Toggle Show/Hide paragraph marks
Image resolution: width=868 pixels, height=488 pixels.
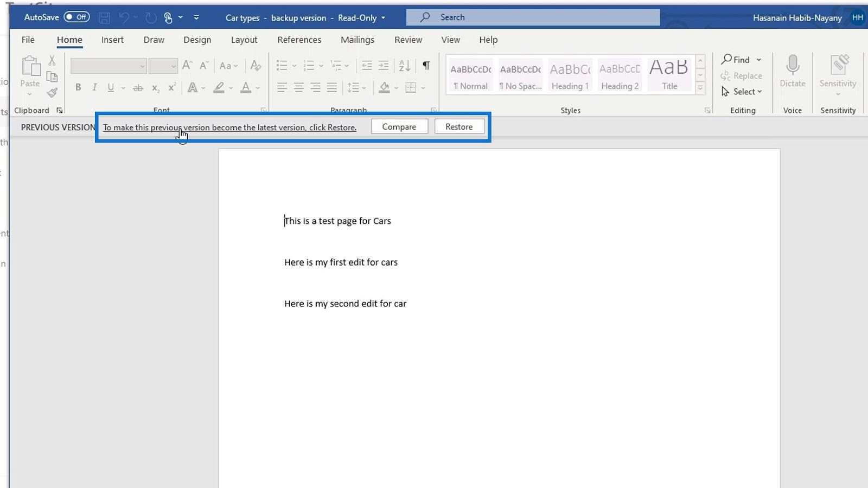click(426, 66)
